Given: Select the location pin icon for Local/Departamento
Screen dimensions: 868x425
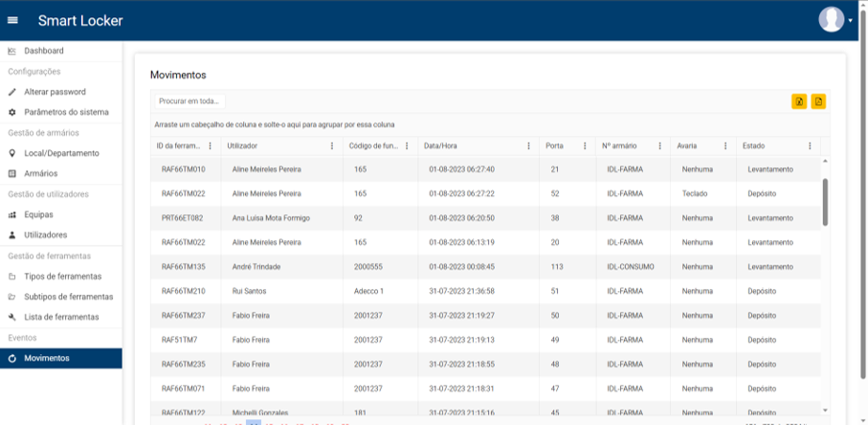Looking at the screenshot, I should 13,153.
